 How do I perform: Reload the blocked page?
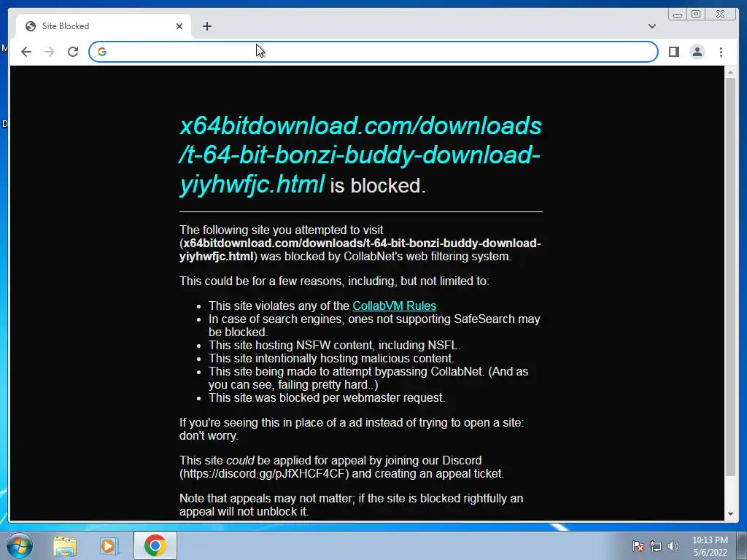[x=73, y=52]
